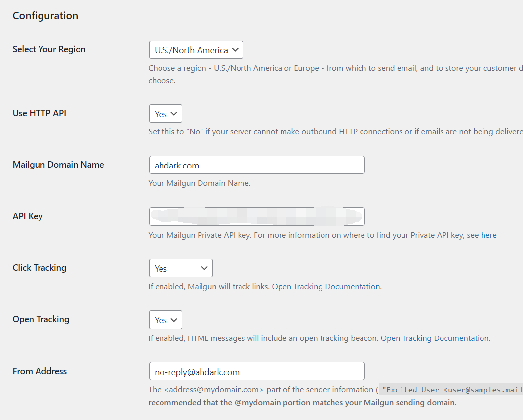Click the 'Your Mailgun Domain Name.' help text

[x=200, y=183]
